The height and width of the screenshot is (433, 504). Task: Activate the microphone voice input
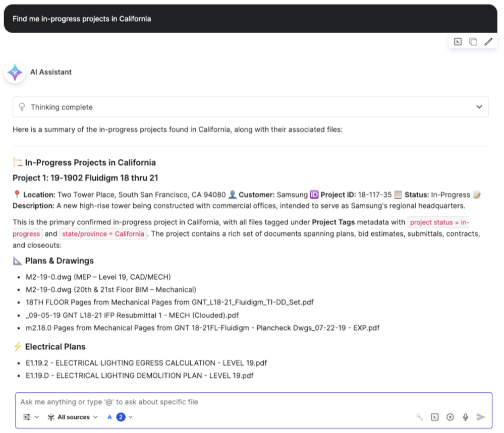(x=466, y=417)
